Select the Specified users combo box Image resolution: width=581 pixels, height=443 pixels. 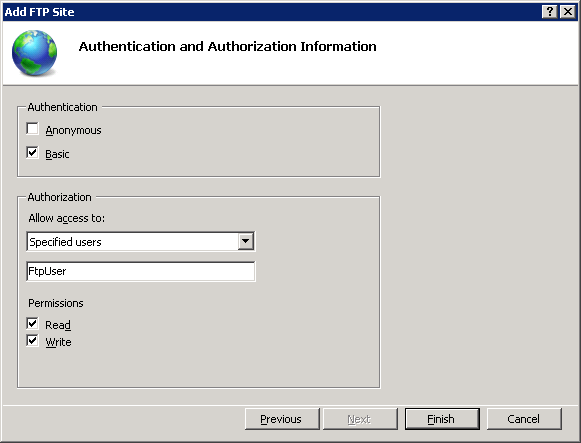click(x=140, y=242)
